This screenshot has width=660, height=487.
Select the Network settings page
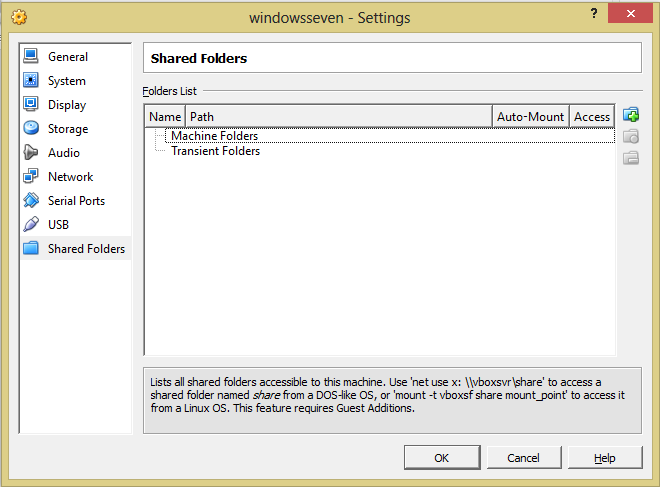point(76,176)
